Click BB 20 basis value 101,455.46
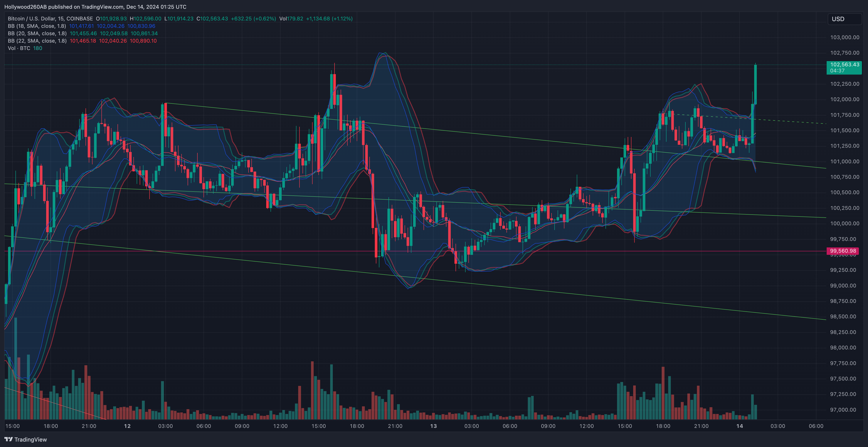The height and width of the screenshot is (447, 868). tap(83, 33)
